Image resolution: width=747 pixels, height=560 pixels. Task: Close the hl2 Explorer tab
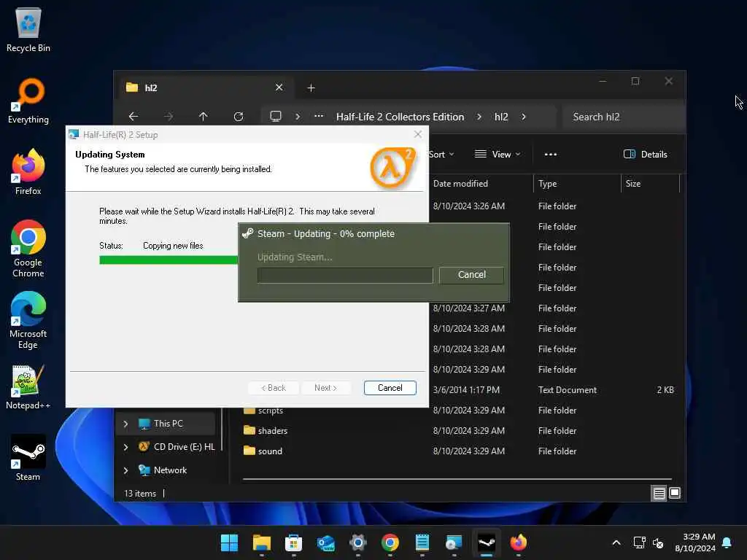pyautogui.click(x=279, y=87)
